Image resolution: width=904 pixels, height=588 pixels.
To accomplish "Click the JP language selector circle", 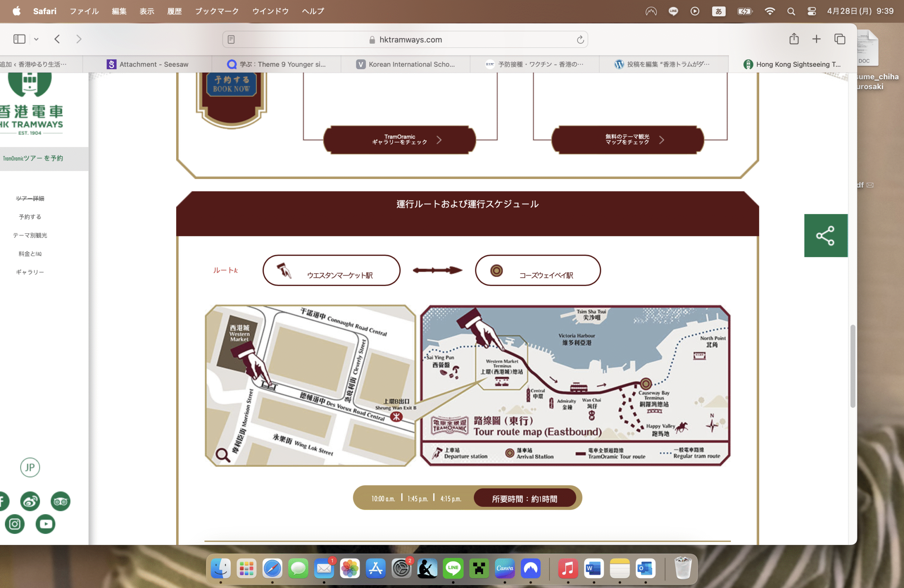I will pyautogui.click(x=30, y=467).
